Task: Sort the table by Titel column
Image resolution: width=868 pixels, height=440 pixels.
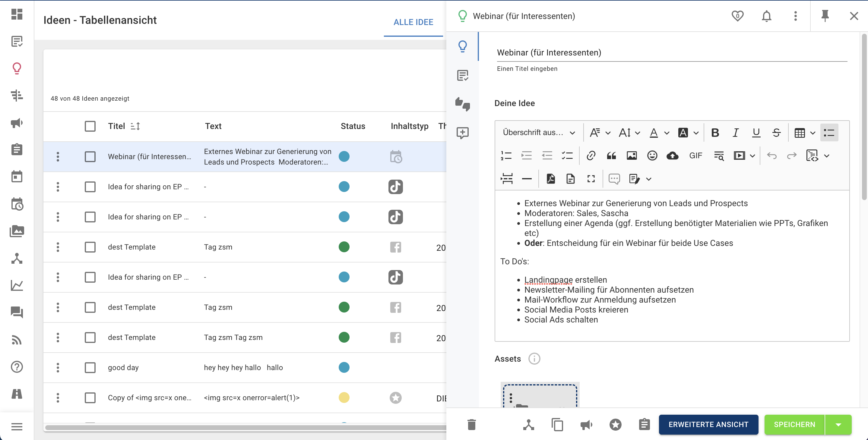Action: [135, 126]
